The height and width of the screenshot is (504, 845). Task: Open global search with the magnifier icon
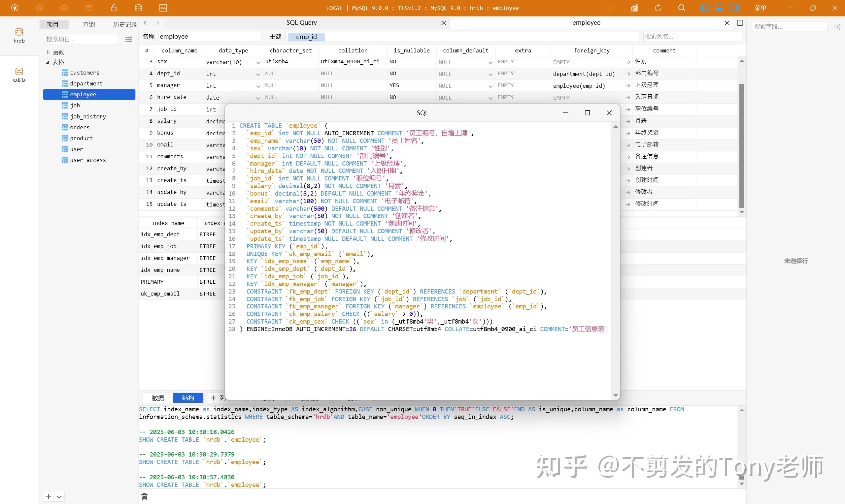(682, 8)
